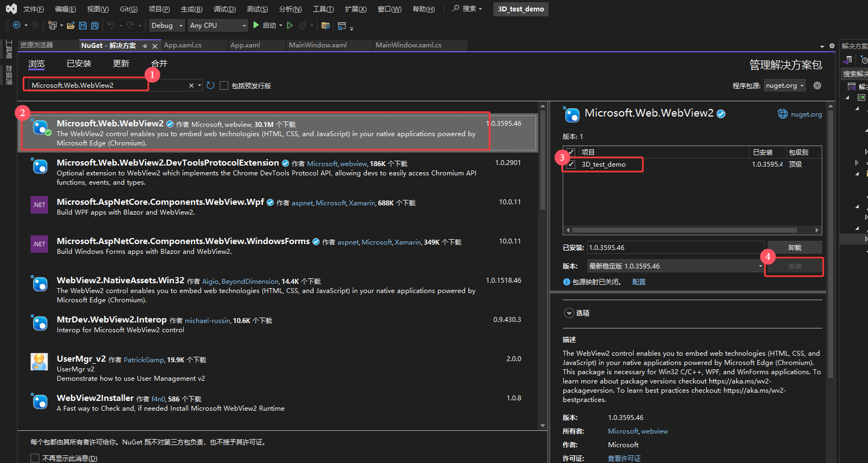The width and height of the screenshot is (868, 463).
Task: Open the search box history dropdown arrow
Action: pyautogui.click(x=200, y=86)
